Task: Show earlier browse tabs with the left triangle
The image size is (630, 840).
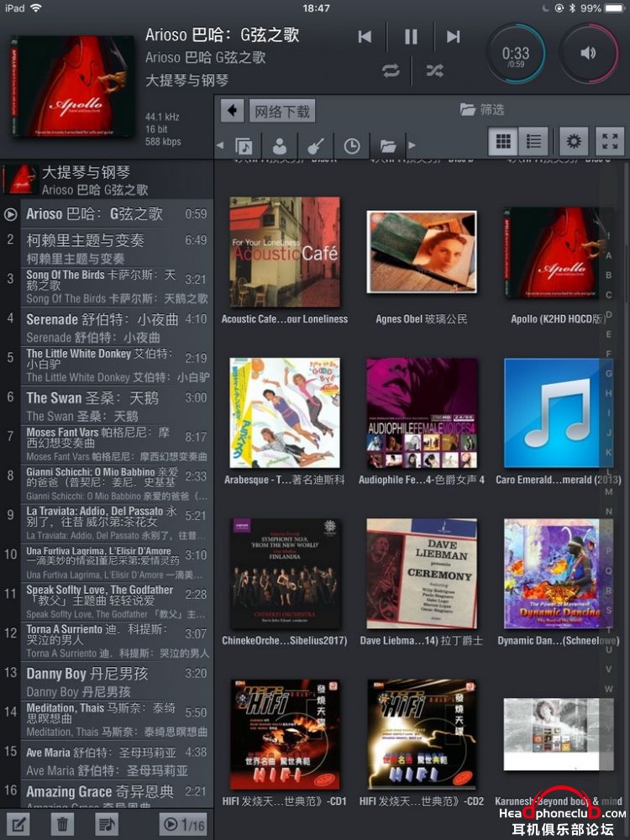Action: tap(220, 145)
